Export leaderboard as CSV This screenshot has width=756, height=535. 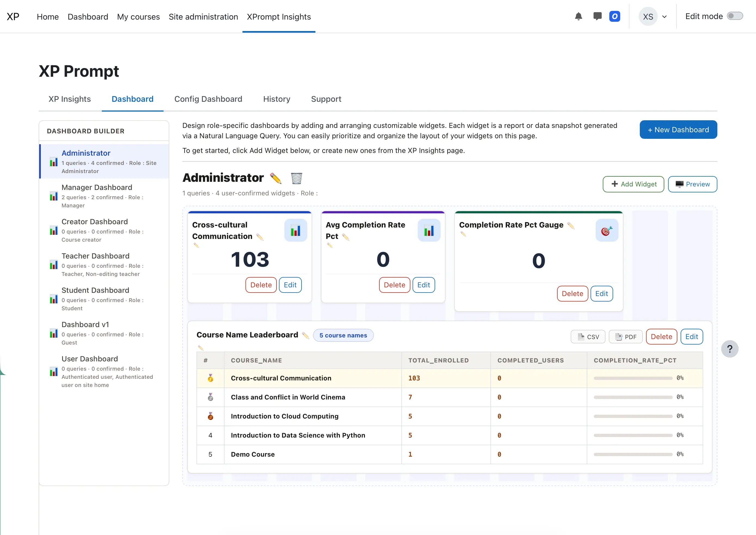click(588, 337)
